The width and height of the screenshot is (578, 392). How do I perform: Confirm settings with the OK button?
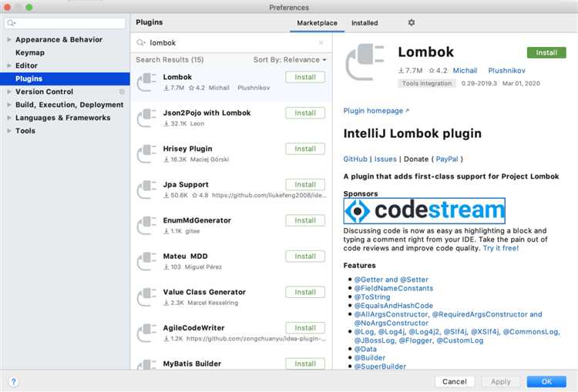click(546, 381)
